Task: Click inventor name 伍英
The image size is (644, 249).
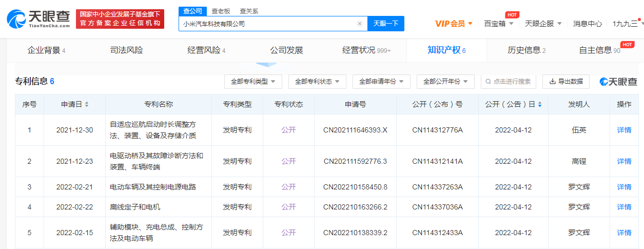Action: point(579,130)
